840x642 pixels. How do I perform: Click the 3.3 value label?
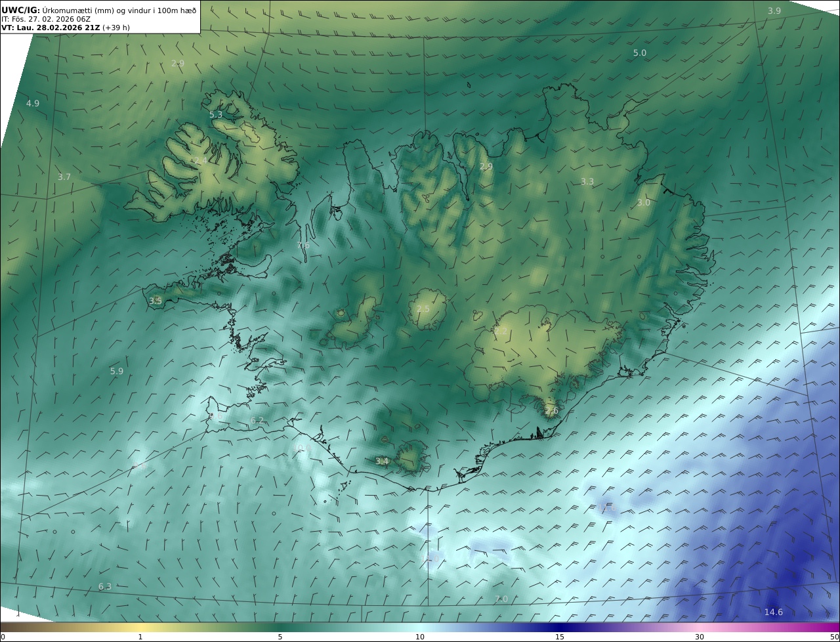(x=587, y=182)
